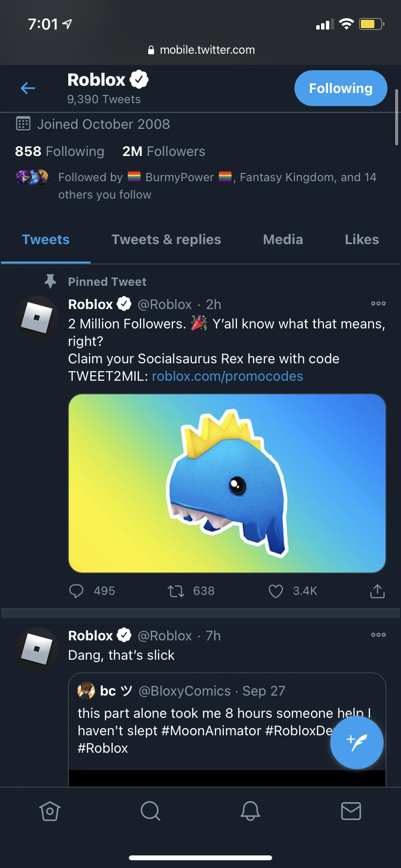
Task: Switch to the Media tab
Action: click(283, 239)
